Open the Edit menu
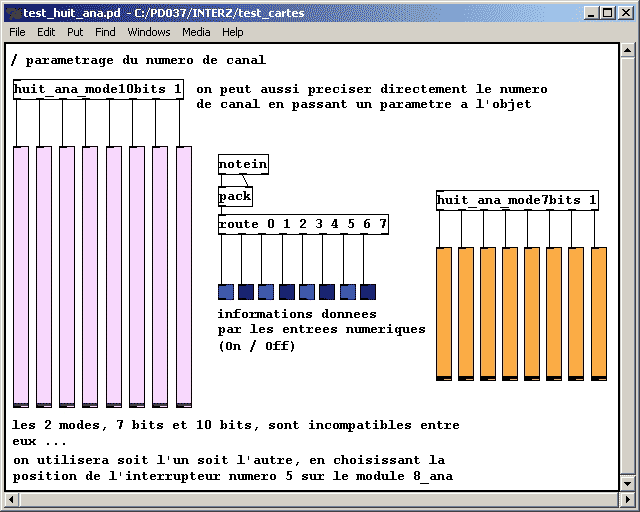 pos(46,32)
